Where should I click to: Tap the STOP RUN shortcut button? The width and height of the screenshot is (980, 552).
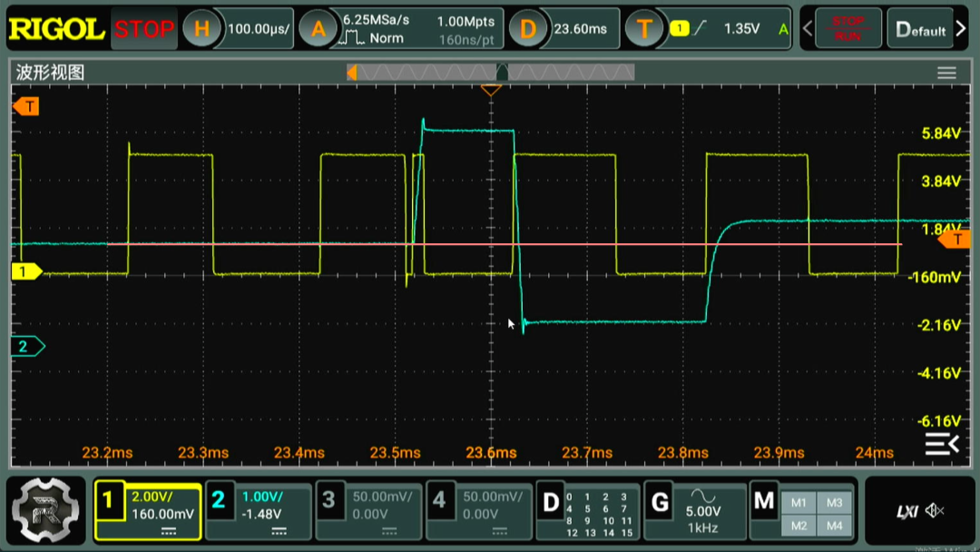tap(848, 29)
